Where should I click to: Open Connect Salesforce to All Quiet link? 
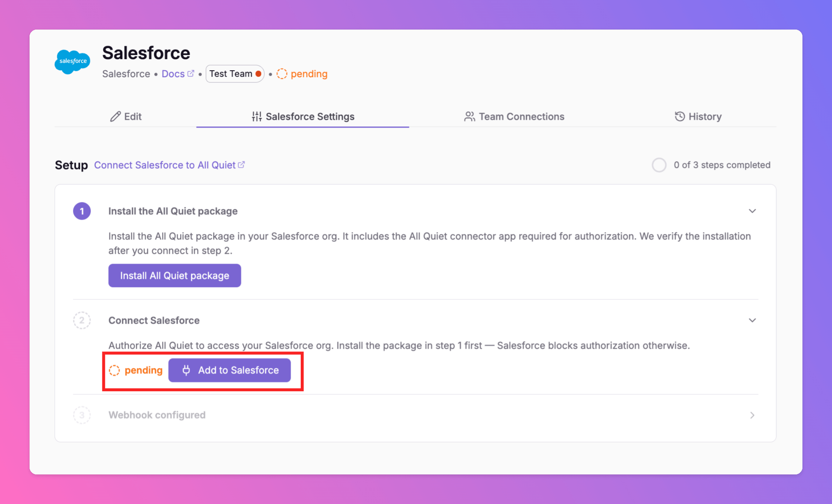[x=169, y=165]
